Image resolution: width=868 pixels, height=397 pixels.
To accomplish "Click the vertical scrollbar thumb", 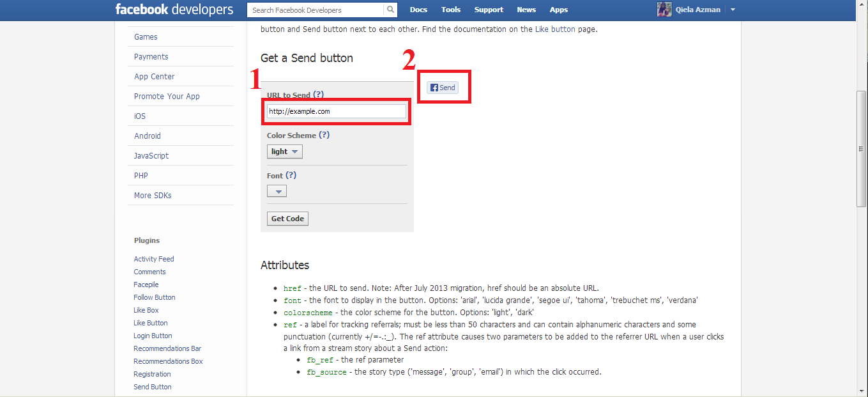I will [x=862, y=149].
